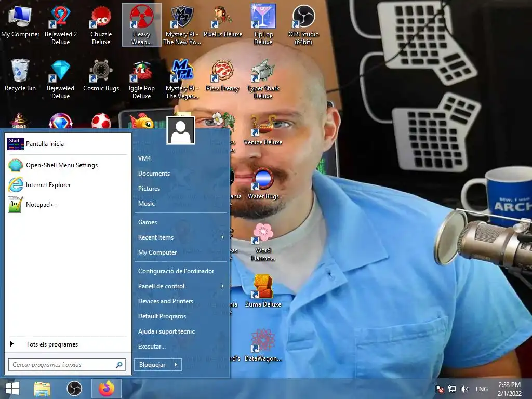
Task: Select the Recycle Bin icon
Action: coord(20,75)
